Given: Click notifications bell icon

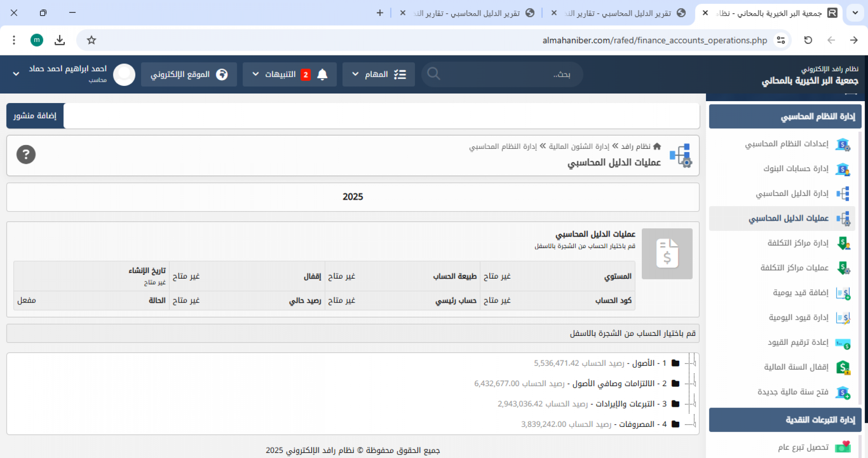Looking at the screenshot, I should pos(322,74).
